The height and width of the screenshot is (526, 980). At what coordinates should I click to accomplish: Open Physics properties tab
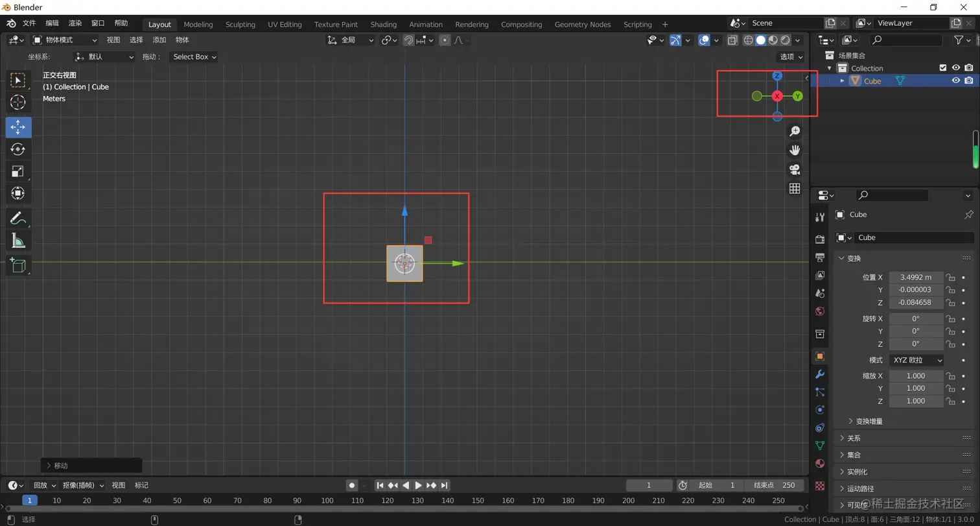coord(820,410)
